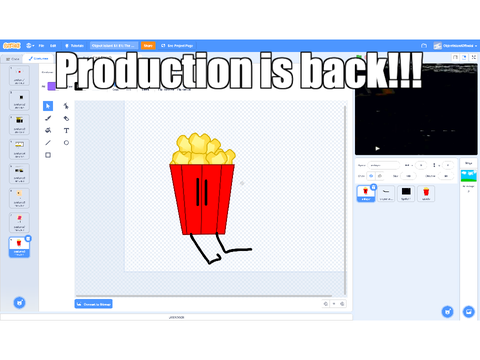Screen dimensions: 480x360
Task: Click Choose a Backdrop button
Action: click(469, 312)
